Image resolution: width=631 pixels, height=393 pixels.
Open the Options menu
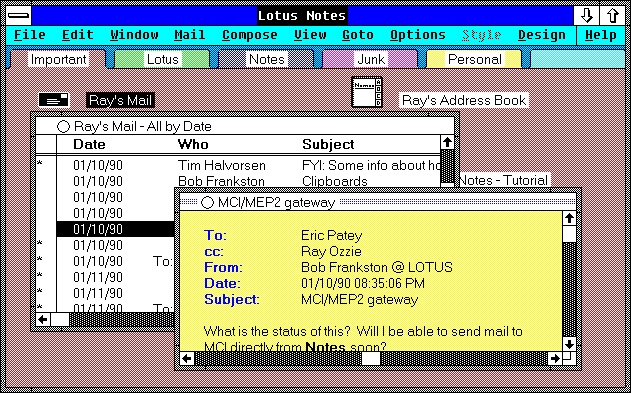click(418, 35)
